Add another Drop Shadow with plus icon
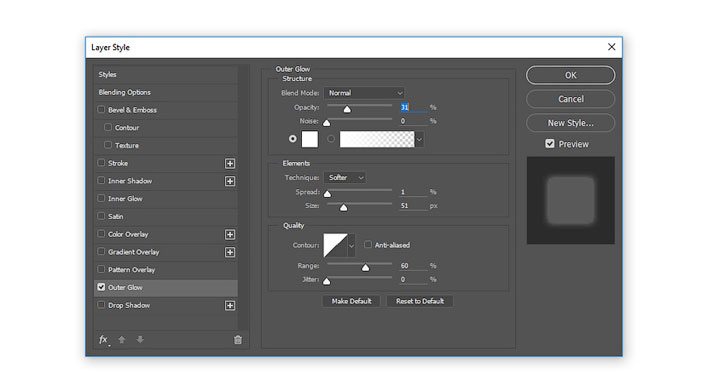This screenshot has height=381, width=725. [x=230, y=306]
